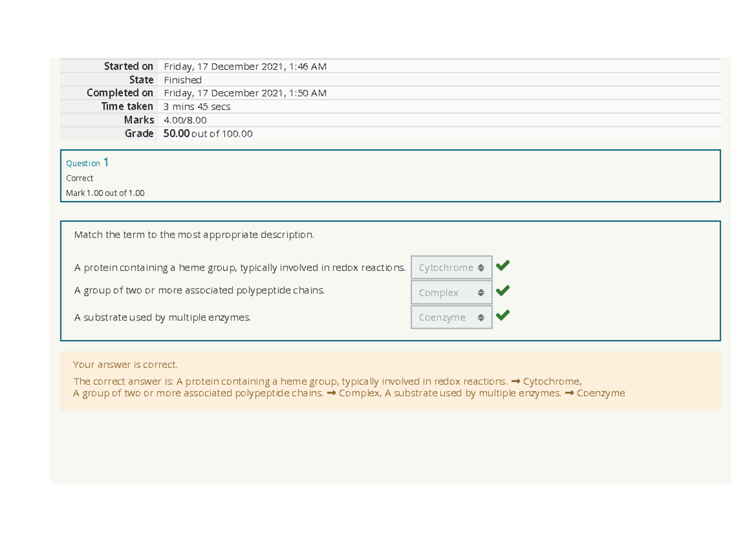
Task: Click the green checkmark beside Coenzyme
Action: (503, 315)
